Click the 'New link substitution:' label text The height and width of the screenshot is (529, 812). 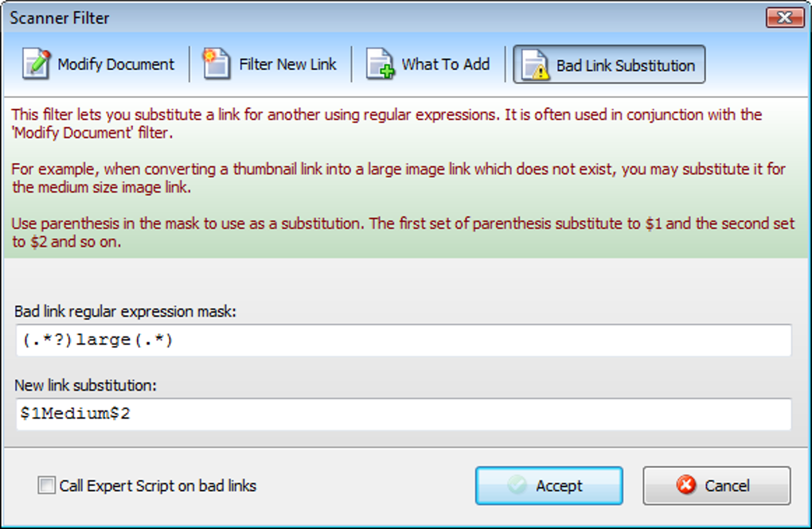click(86, 386)
